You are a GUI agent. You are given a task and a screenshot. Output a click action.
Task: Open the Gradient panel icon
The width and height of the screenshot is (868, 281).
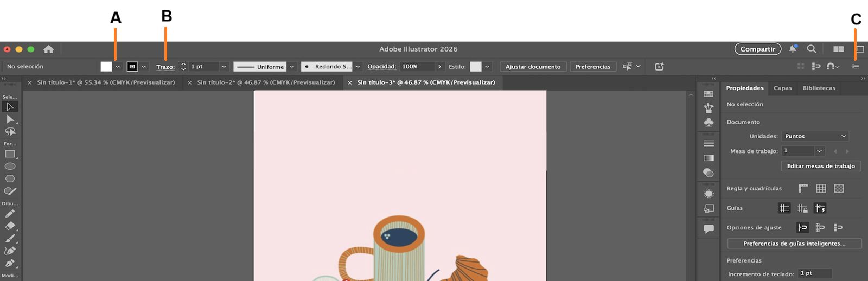[x=709, y=158]
